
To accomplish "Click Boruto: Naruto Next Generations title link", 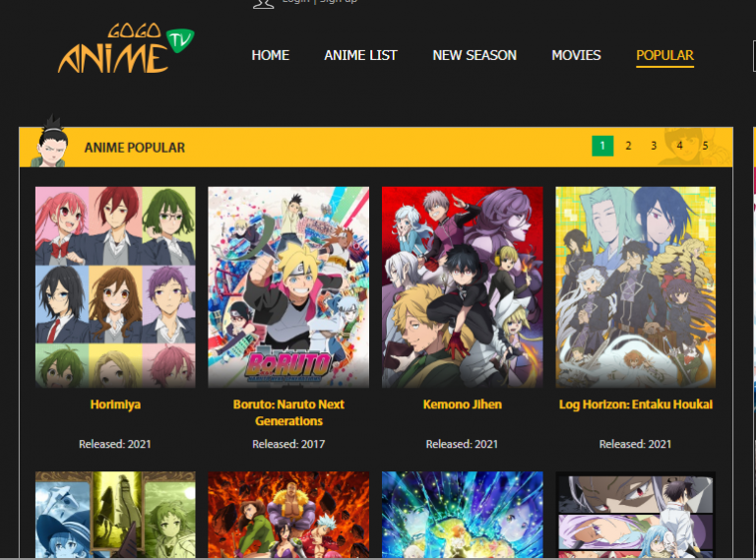I will coord(288,412).
